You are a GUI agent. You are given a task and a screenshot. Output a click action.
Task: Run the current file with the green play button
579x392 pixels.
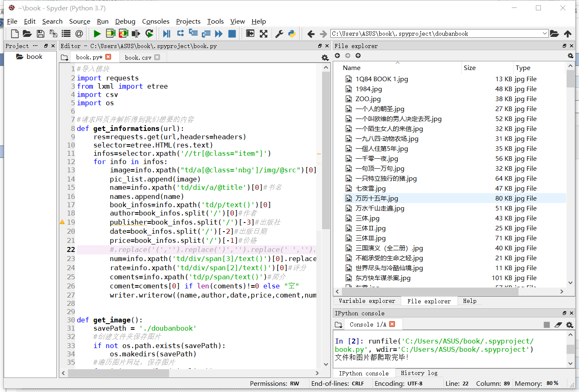[x=97, y=34]
